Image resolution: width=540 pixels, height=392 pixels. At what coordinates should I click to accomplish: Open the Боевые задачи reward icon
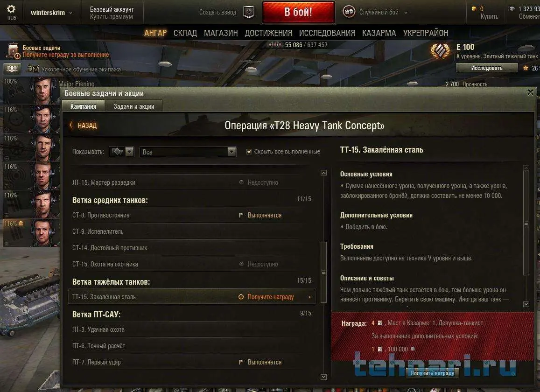(13, 51)
